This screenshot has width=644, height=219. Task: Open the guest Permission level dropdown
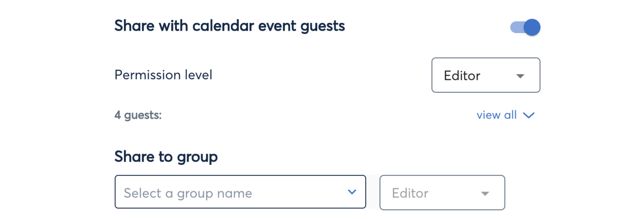tap(486, 75)
